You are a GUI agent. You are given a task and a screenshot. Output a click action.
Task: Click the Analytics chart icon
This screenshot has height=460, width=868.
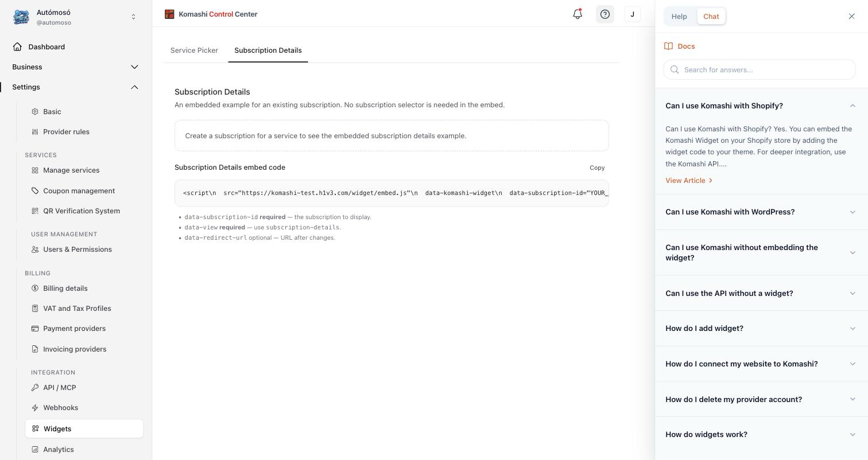pyautogui.click(x=35, y=450)
